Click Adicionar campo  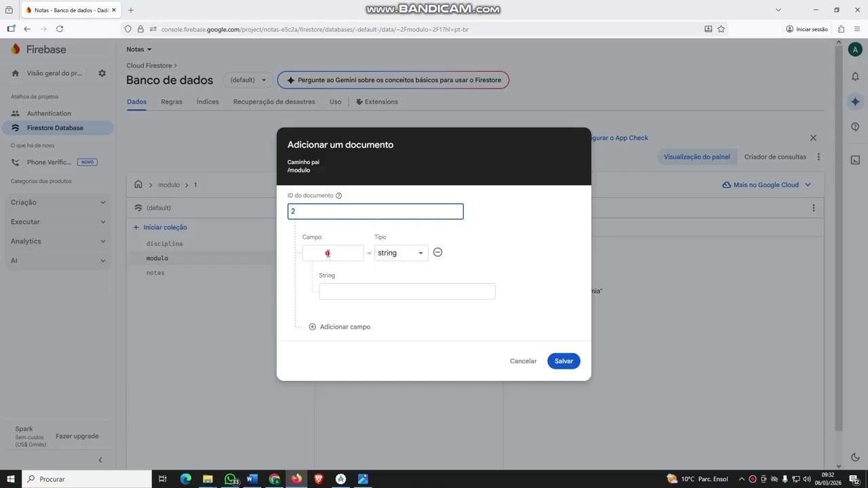point(340,327)
